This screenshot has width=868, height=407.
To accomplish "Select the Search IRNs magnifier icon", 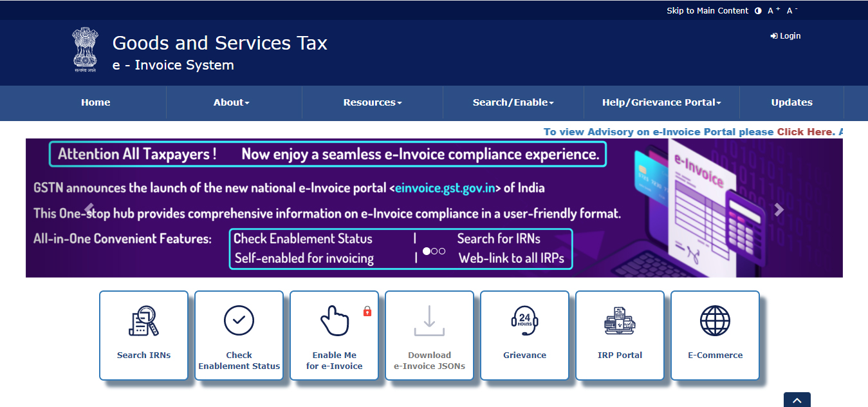I will pyautogui.click(x=143, y=320).
